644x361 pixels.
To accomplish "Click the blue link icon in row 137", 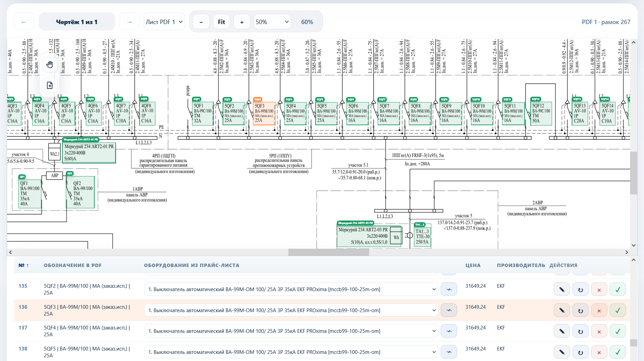I will [x=449, y=331].
